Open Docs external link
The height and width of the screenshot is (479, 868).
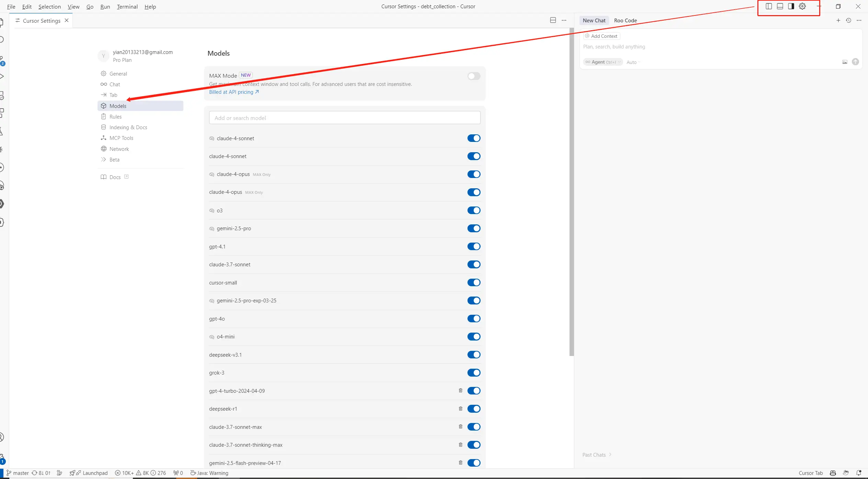[x=115, y=177]
